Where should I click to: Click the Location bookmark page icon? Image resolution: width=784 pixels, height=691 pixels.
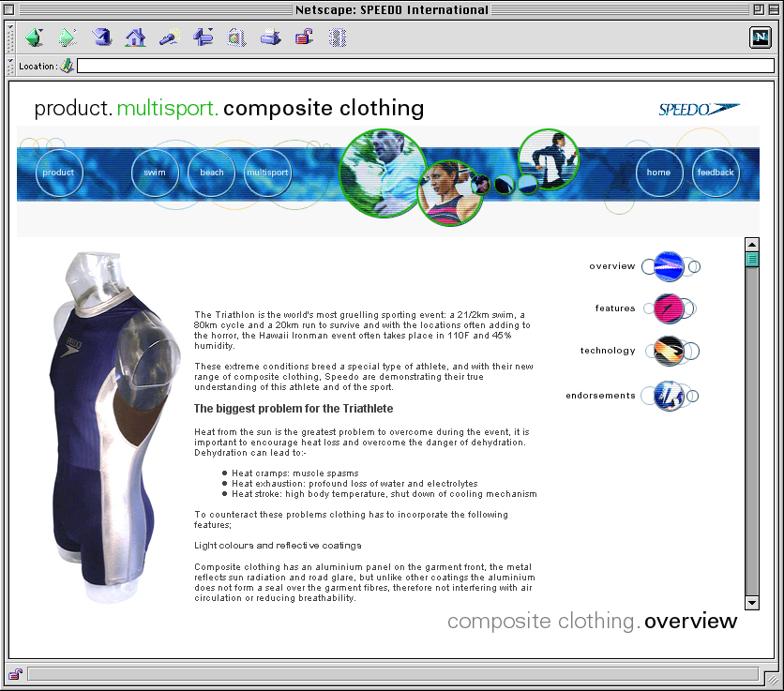67,66
